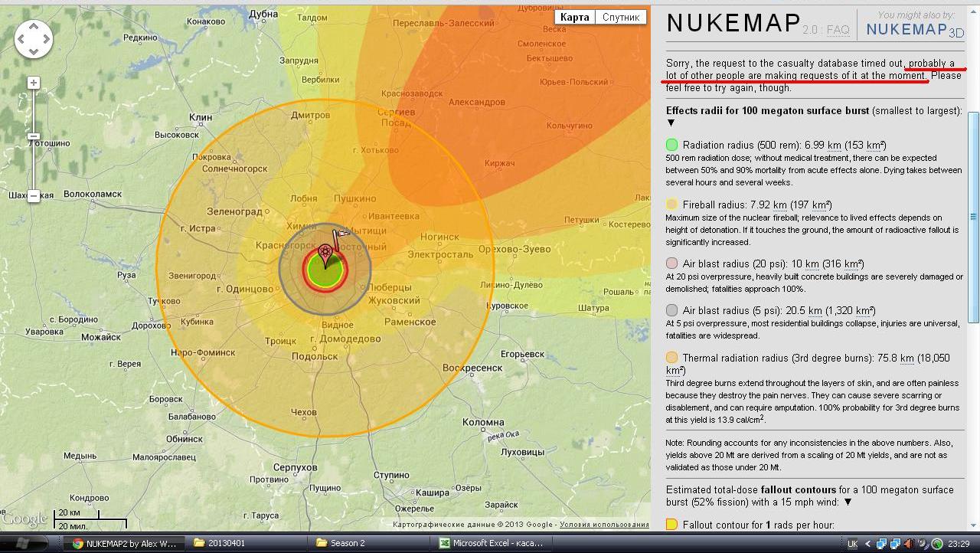Pan the map down with arrow
This screenshot has height=553, width=980.
click(x=34, y=51)
